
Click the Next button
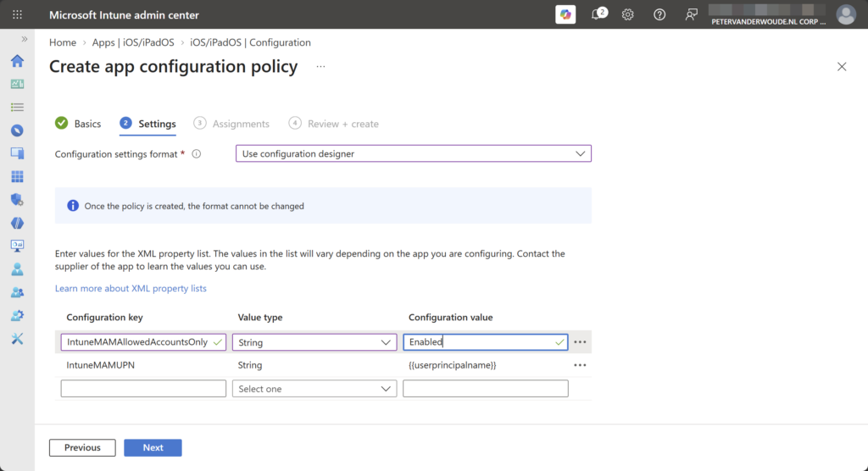pyautogui.click(x=153, y=448)
